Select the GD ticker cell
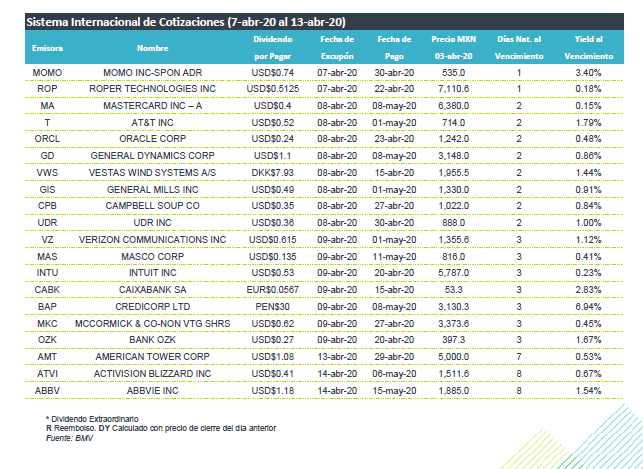643x469 pixels. [x=47, y=156]
